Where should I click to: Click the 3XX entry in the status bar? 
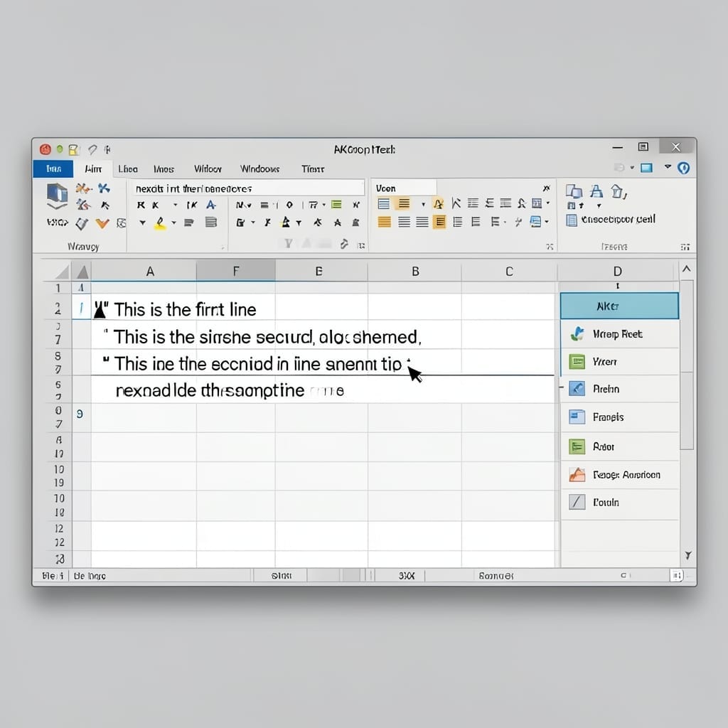[406, 576]
